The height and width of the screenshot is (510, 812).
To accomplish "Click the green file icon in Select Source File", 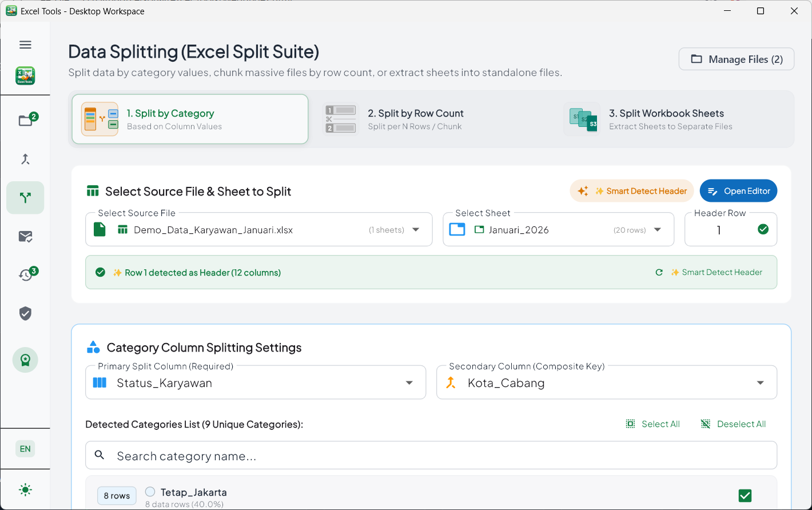I will coord(99,230).
